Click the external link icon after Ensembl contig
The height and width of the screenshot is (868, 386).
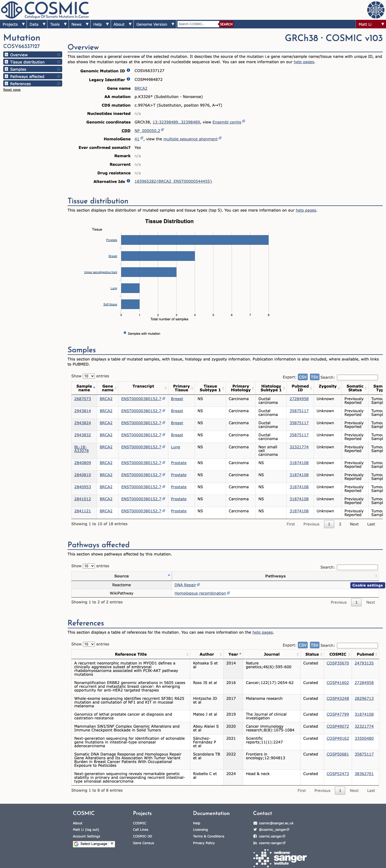244,121
